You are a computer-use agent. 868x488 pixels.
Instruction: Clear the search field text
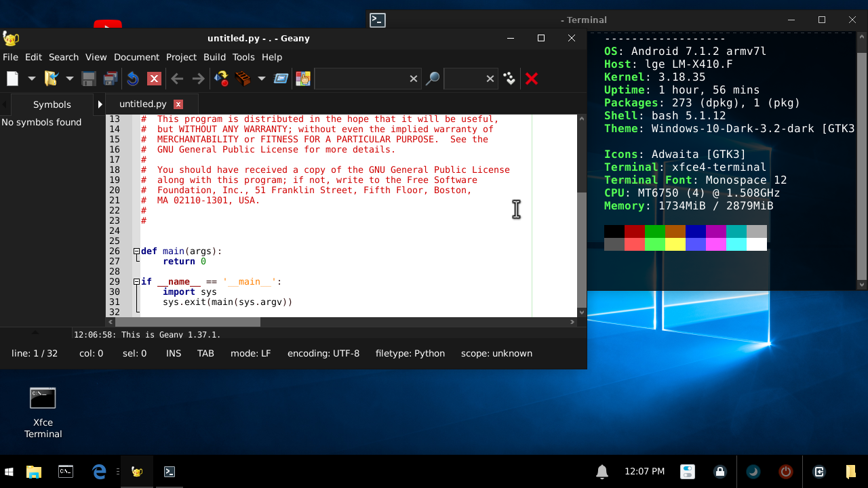[414, 79]
